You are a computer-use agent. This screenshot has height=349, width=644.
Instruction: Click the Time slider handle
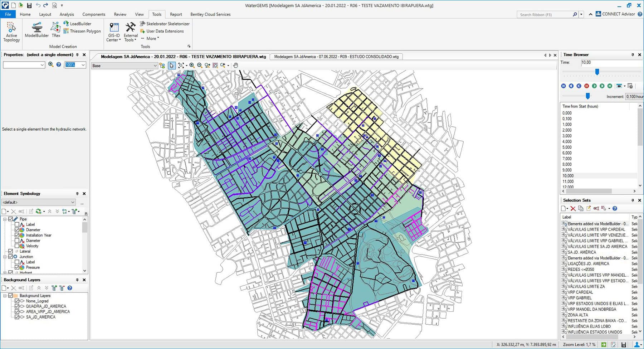pyautogui.click(x=597, y=72)
